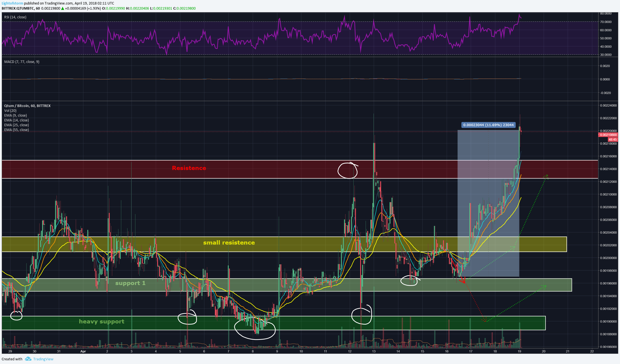Select the EMA (14, close) legend
This screenshot has width=620, height=364.
pos(16,120)
